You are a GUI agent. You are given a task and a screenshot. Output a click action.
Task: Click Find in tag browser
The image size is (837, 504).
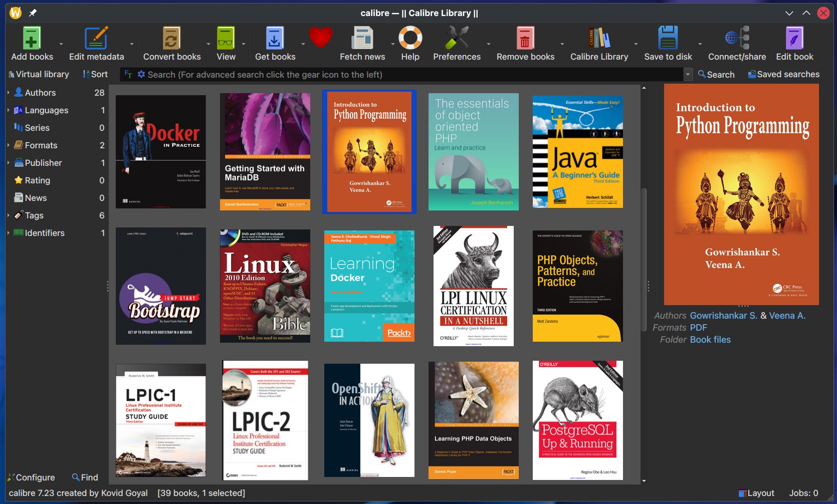(85, 477)
